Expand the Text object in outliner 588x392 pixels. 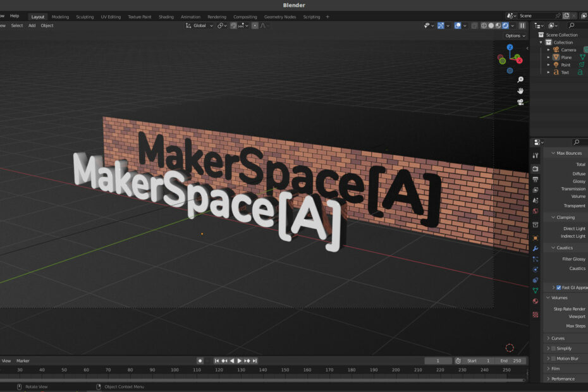(x=548, y=73)
